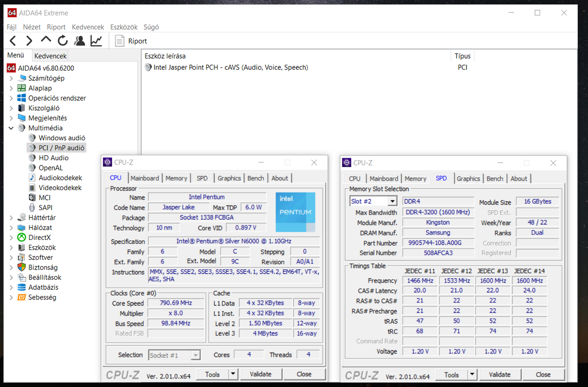Viewport: 588px width, 387px height.
Task: Select the Megjelenítés display icon
Action: [x=22, y=118]
